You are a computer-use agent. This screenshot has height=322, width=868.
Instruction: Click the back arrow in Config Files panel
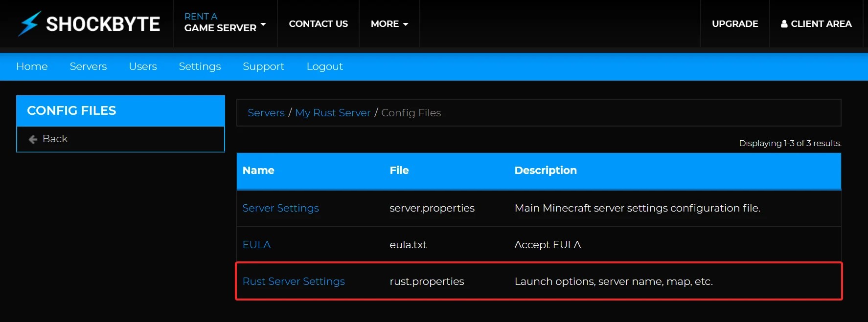[x=32, y=139]
